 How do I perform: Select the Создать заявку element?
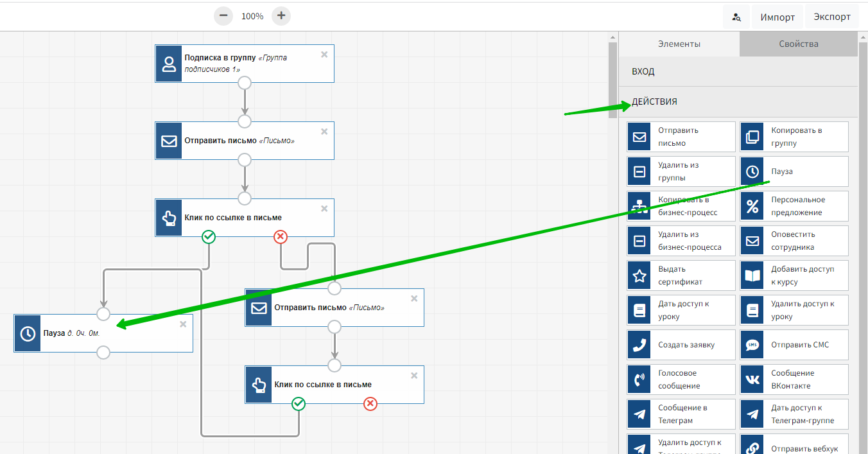point(681,345)
